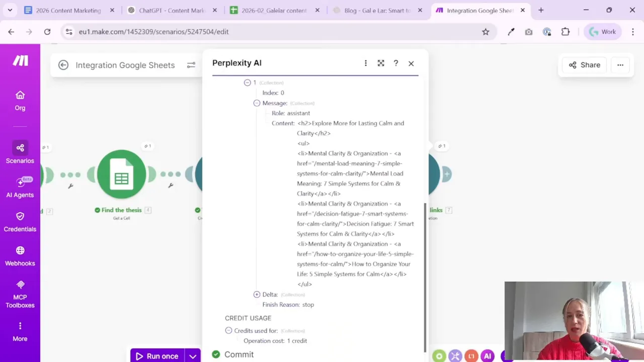644x362 pixels.
Task: Click the Commit status row
Action: 233,354
